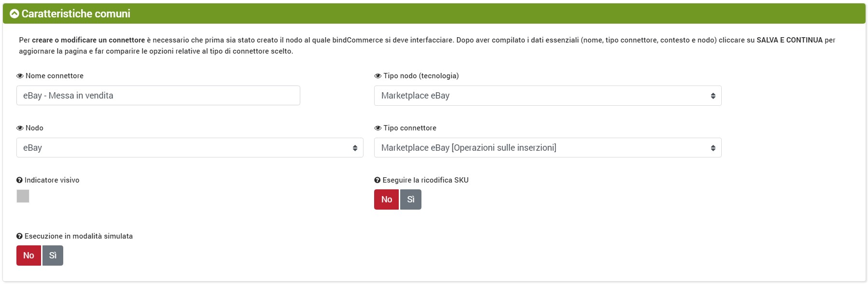
Task: Enable ricodifica SKU with Sì
Action: point(411,199)
